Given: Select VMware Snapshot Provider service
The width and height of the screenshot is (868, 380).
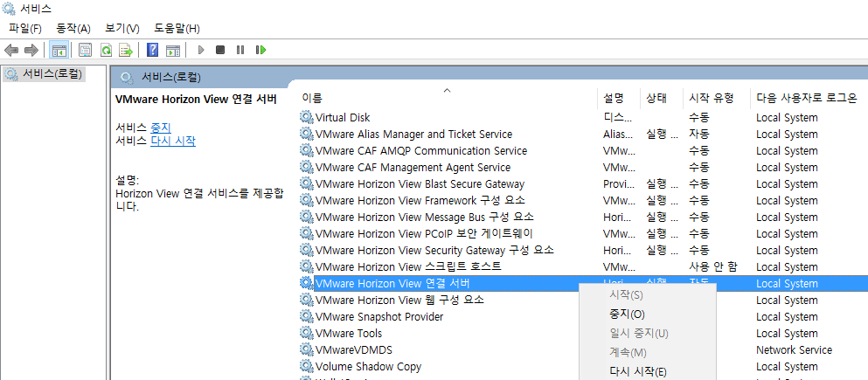Looking at the screenshot, I should click(x=379, y=316).
